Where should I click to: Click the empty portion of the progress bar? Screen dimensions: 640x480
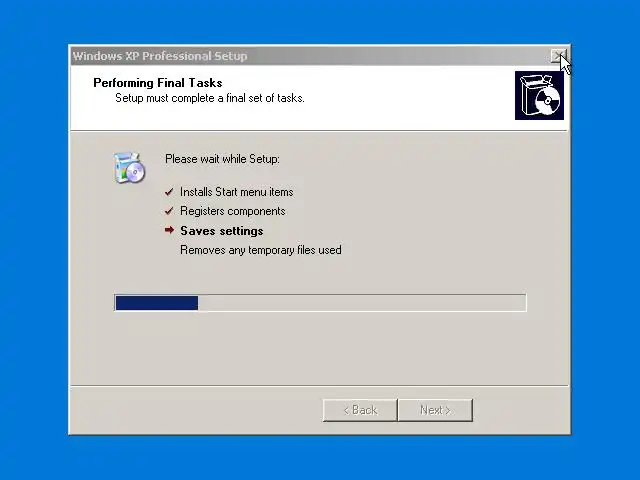coord(362,303)
